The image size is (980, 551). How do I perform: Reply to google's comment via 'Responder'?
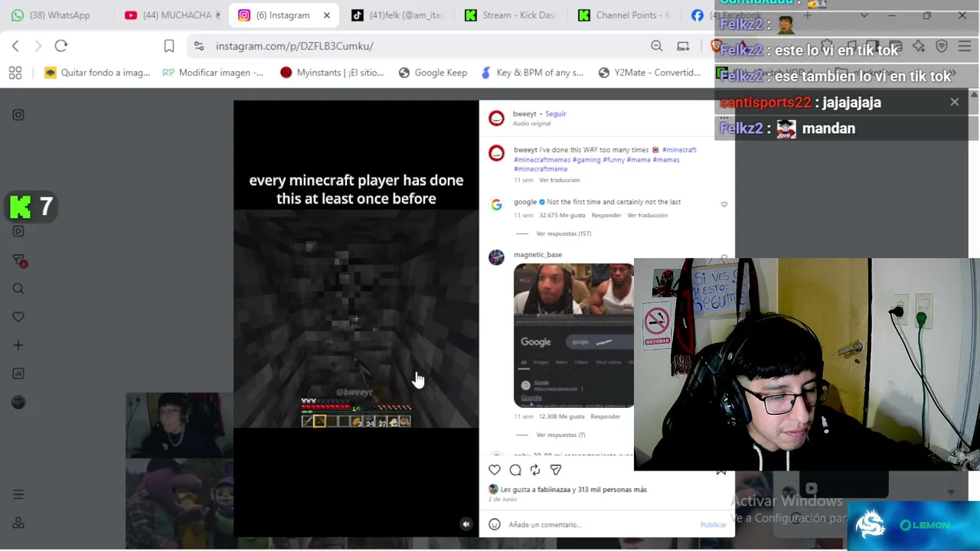pyautogui.click(x=606, y=215)
